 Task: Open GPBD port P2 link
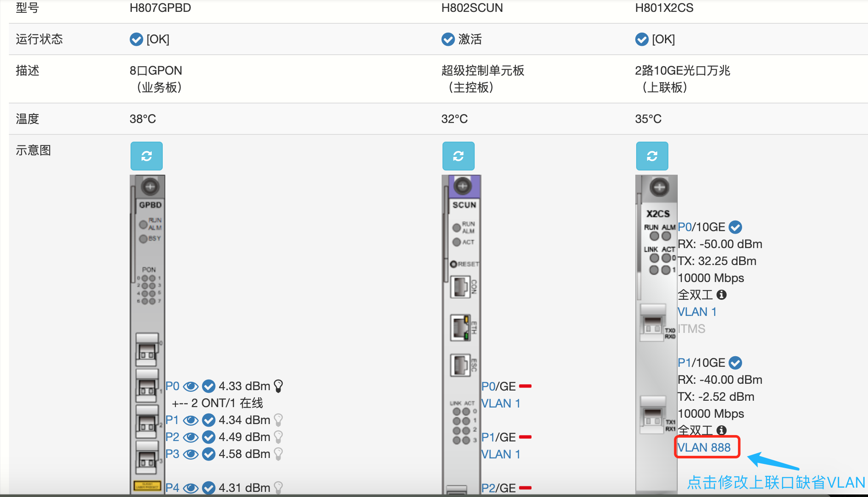172,437
